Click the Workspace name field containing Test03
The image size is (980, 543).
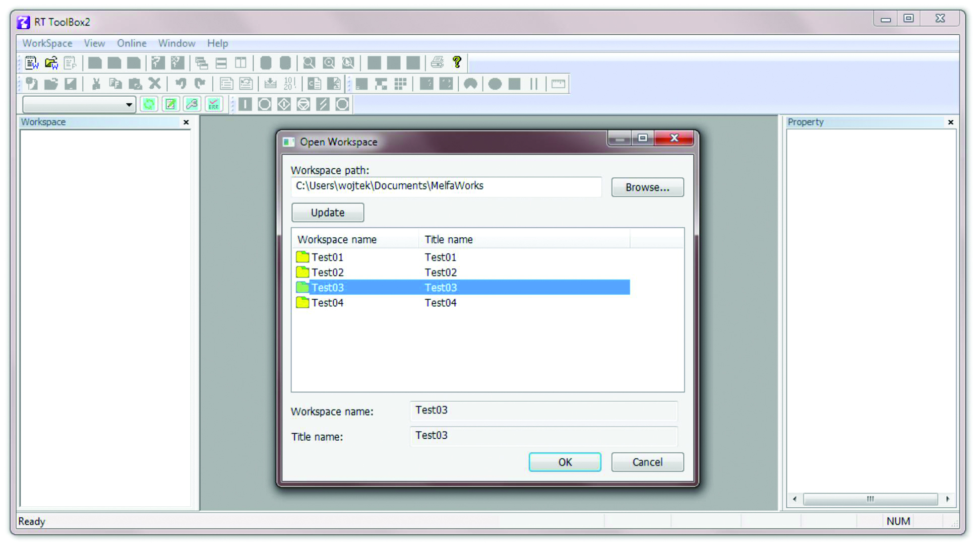pyautogui.click(x=543, y=411)
